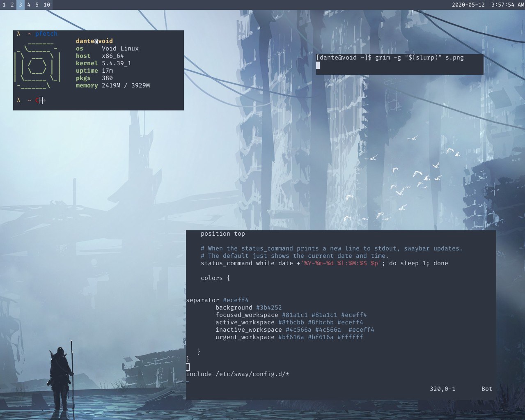Click the uptime 17m line
The image size is (525, 420).
coord(94,71)
